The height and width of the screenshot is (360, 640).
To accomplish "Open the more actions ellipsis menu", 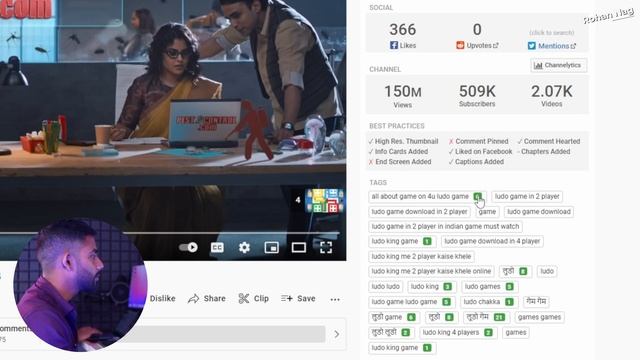I will (335, 299).
